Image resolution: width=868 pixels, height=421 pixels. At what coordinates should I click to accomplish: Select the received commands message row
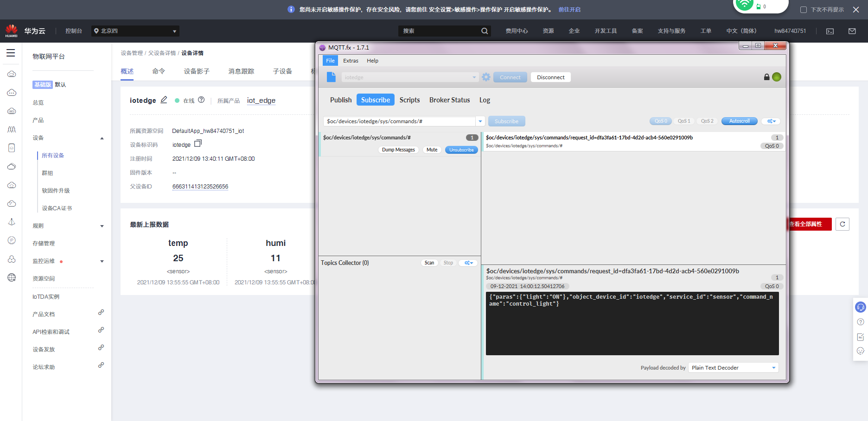[x=633, y=141]
